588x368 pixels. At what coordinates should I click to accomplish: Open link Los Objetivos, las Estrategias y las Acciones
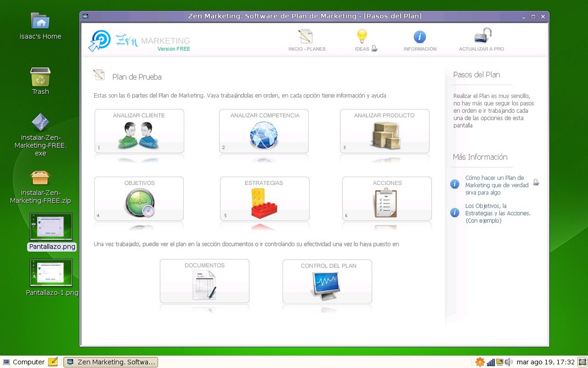point(498,213)
